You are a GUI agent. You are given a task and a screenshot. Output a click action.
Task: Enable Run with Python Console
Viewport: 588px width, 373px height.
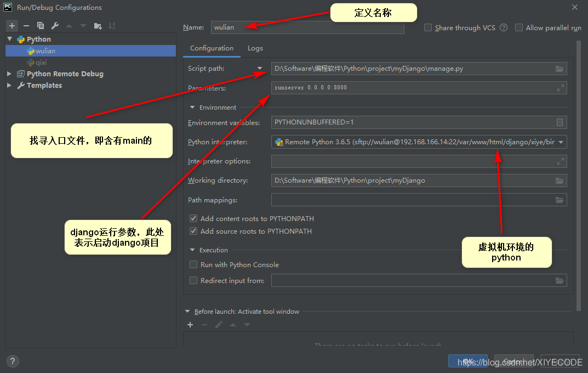(x=193, y=264)
